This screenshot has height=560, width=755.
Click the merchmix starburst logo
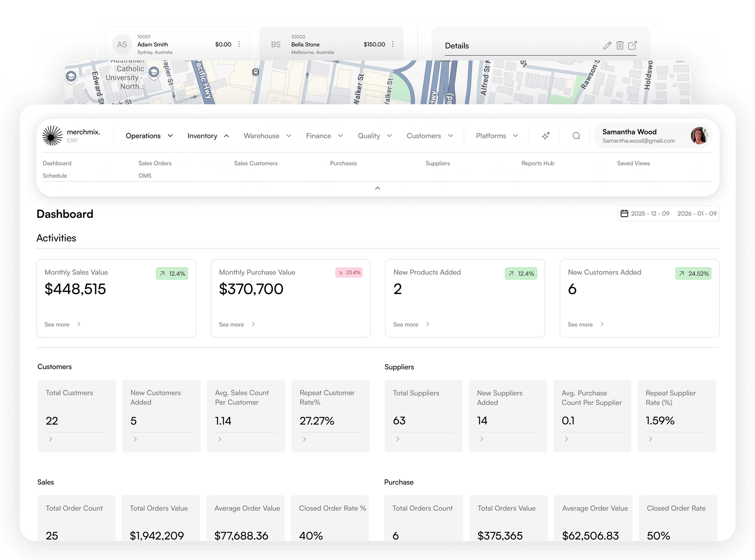[x=52, y=136]
